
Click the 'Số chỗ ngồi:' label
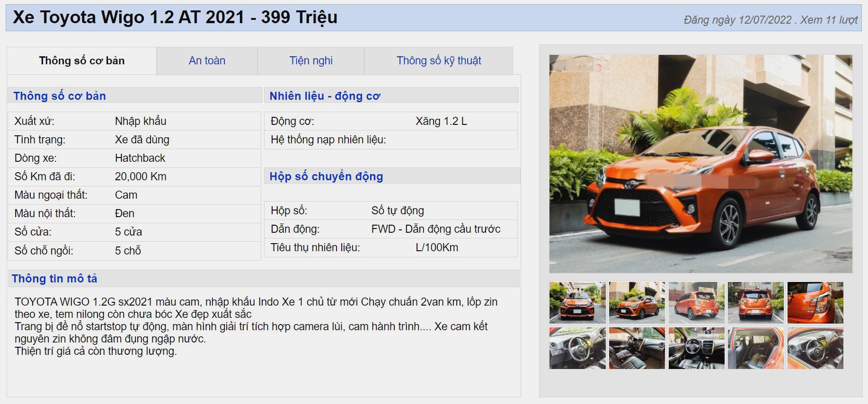44,251
